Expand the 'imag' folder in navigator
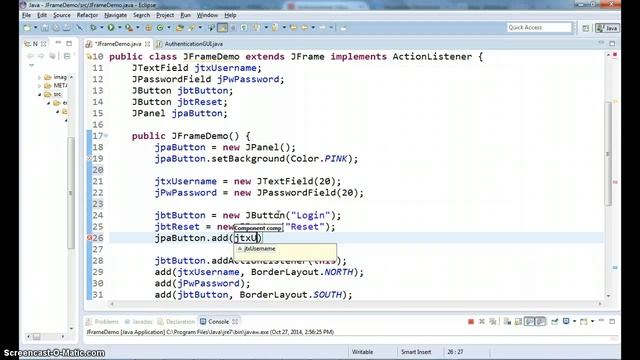 [40, 77]
